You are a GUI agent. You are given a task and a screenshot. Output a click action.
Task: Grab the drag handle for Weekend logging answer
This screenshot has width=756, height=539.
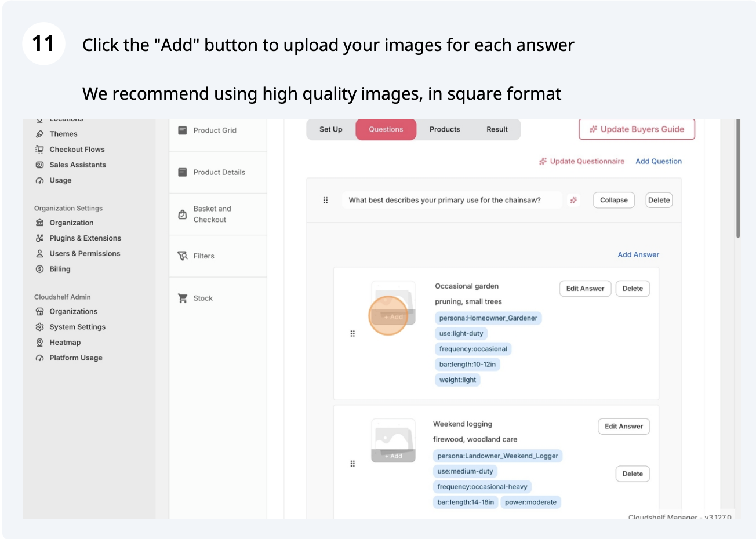coord(352,464)
